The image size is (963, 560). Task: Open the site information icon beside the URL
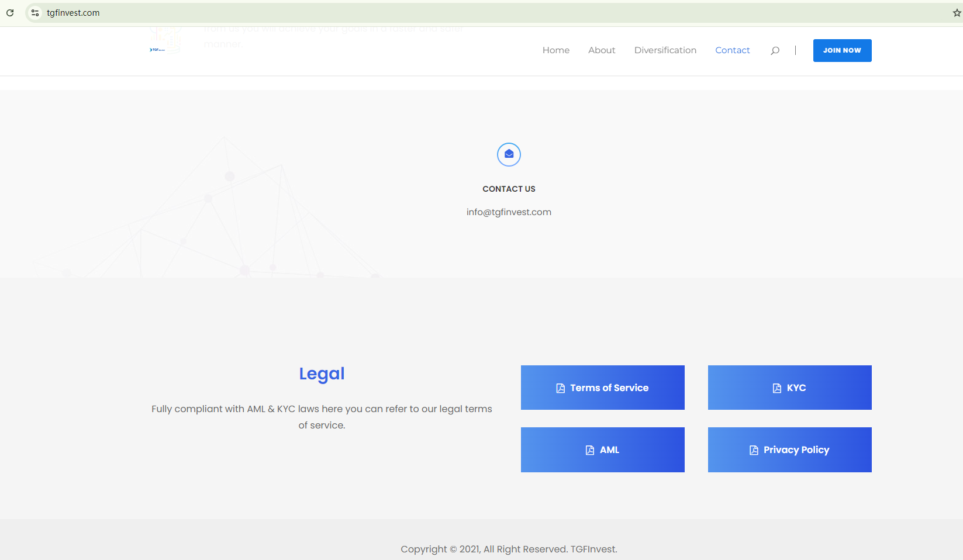click(35, 13)
